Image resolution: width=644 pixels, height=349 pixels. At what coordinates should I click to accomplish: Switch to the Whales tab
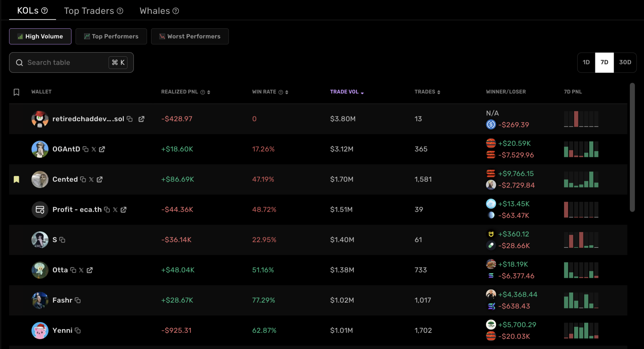pyautogui.click(x=155, y=11)
